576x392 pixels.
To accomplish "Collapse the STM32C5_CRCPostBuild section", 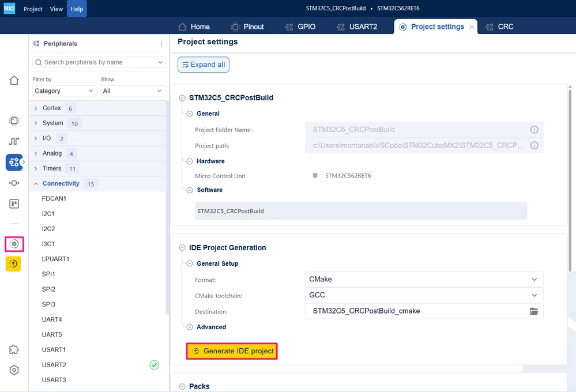I will coord(182,98).
